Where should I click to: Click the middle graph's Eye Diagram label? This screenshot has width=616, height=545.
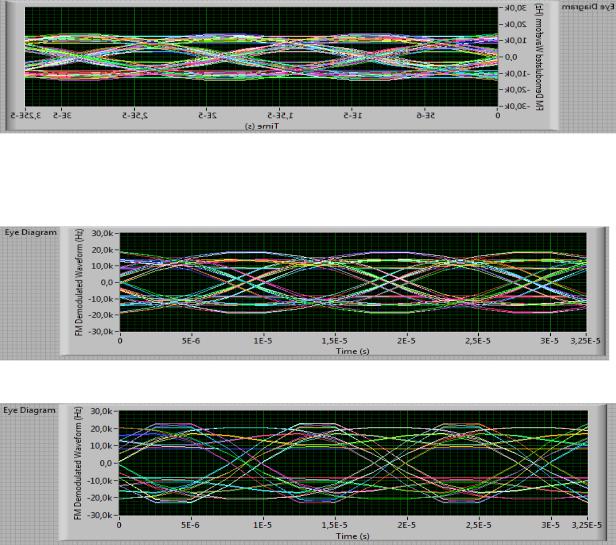[31, 232]
